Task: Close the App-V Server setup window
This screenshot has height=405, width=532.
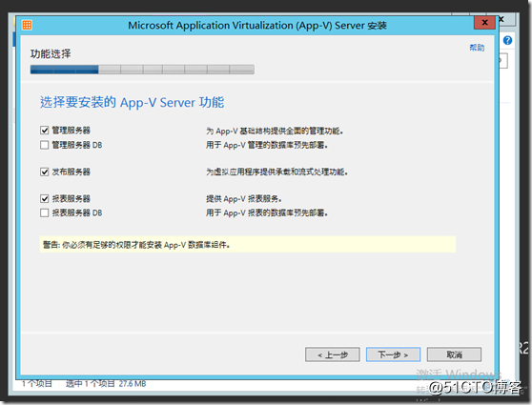Action: tap(485, 23)
